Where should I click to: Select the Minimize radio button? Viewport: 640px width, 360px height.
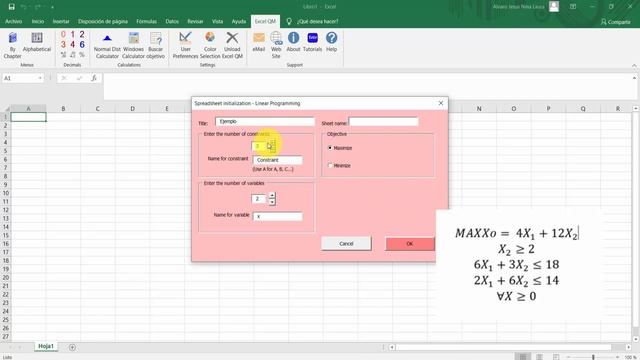330,165
